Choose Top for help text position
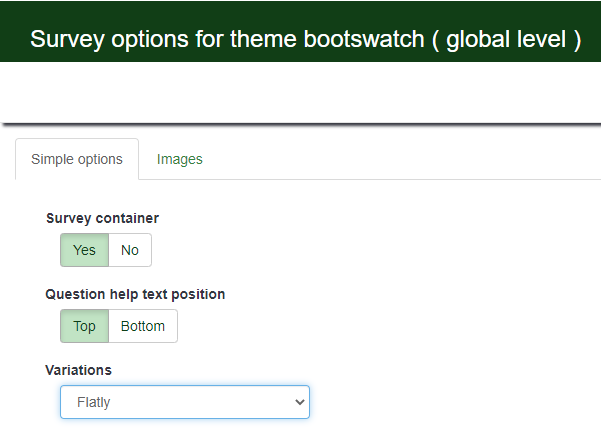The width and height of the screenshot is (601, 437). tap(84, 326)
